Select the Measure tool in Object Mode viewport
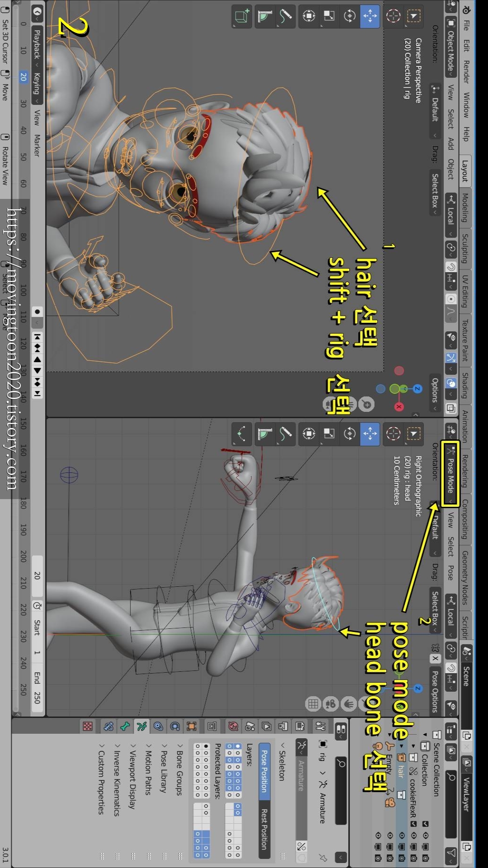488x868 pixels. (x=265, y=16)
